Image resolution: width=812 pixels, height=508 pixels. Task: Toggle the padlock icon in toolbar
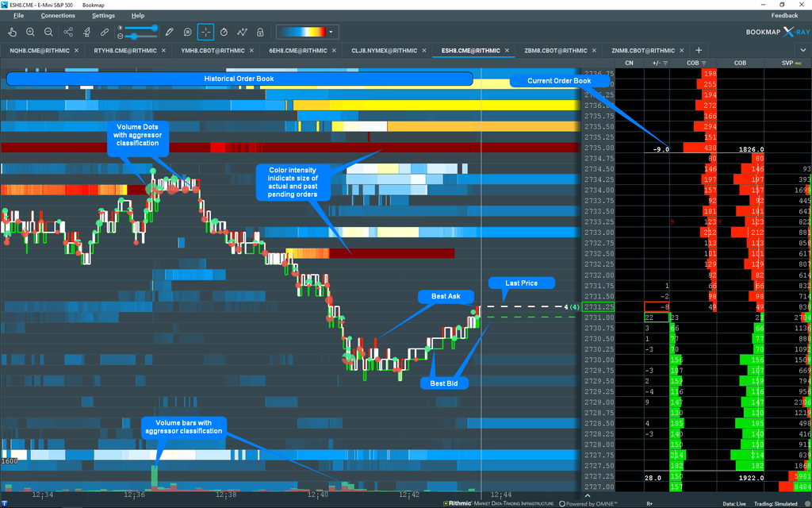click(260, 32)
